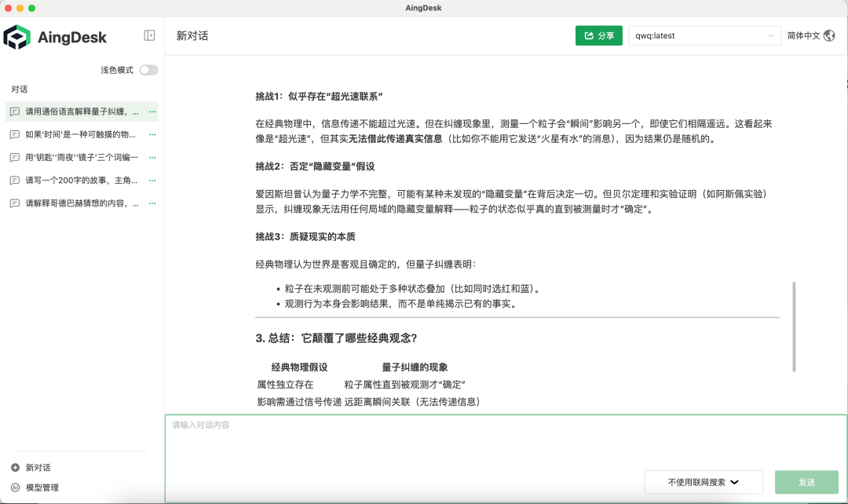
Task: Open 模型管理 settings
Action: 42,488
